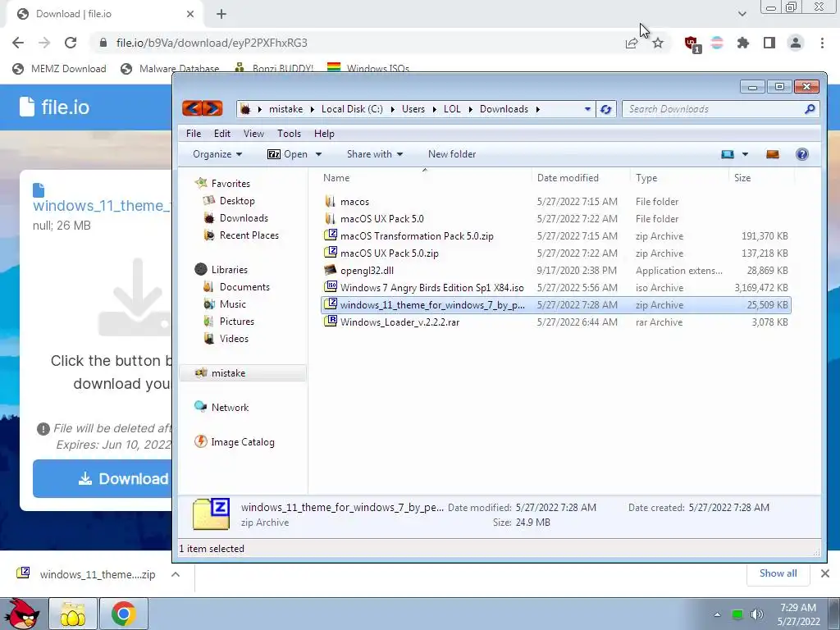Go back in Chrome browser
Viewport: 840px width, 630px height.
18,43
